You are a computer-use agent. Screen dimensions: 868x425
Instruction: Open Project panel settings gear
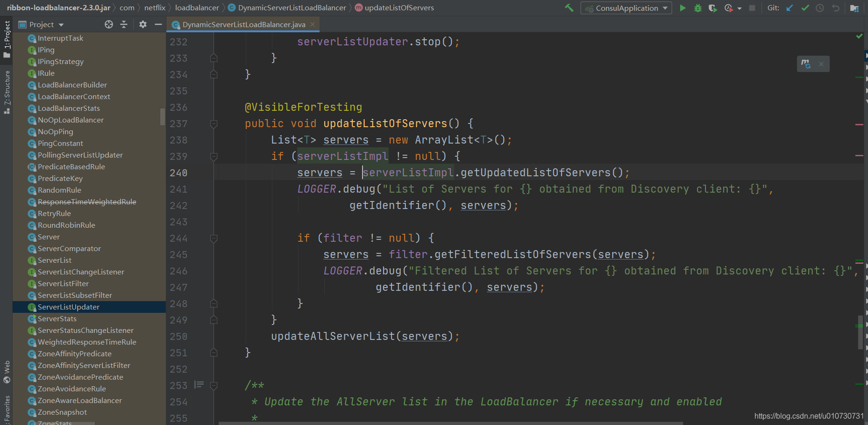143,24
